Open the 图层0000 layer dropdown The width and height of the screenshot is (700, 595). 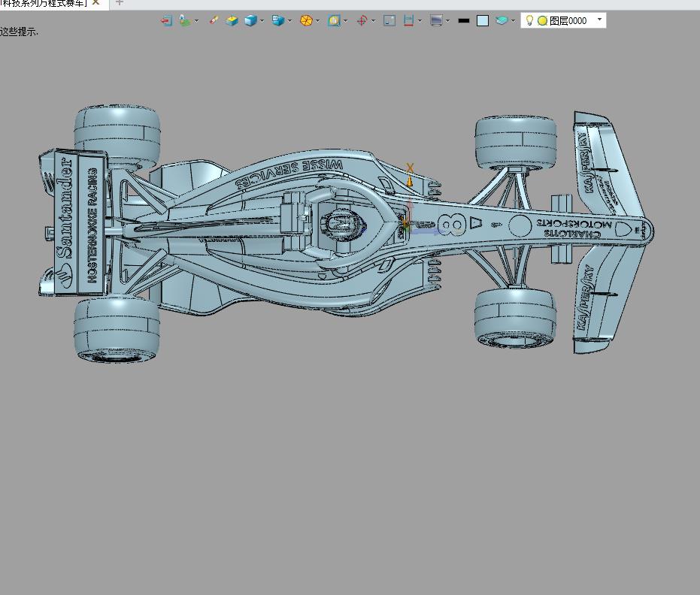[x=599, y=20]
